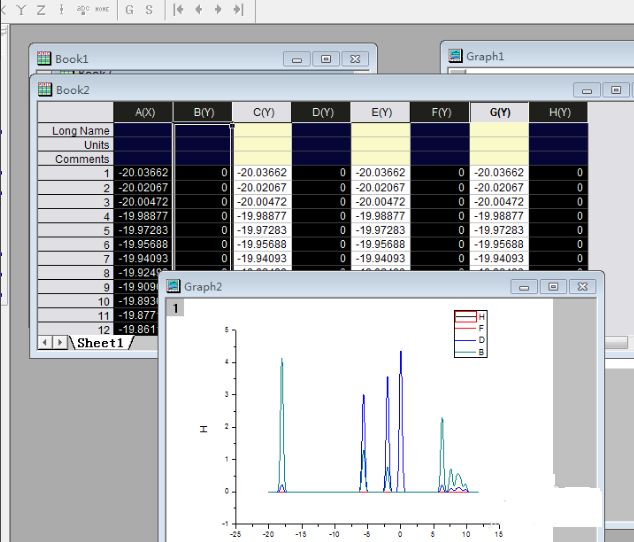The image size is (634, 542).
Task: Select column E(Y) header
Action: (381, 112)
